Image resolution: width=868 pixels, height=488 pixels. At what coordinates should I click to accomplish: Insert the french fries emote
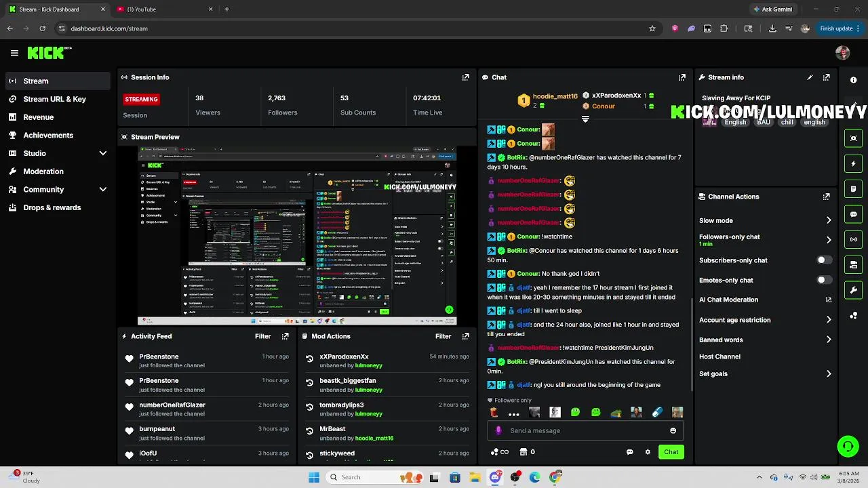click(494, 412)
